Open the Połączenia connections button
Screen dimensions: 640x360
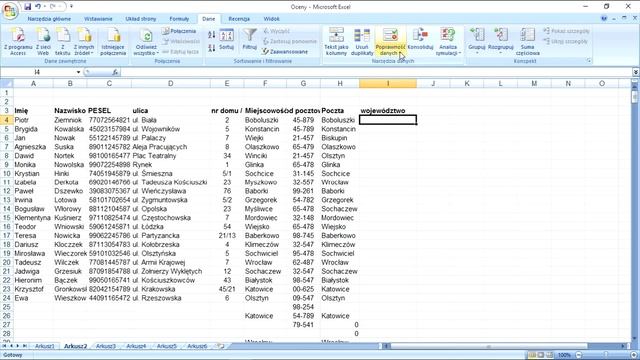pyautogui.click(x=179, y=31)
